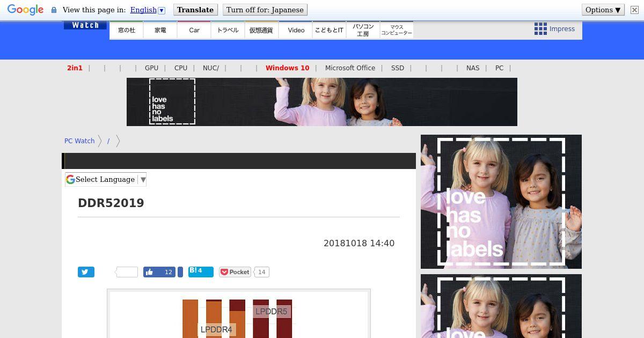Click the Hatena bookmark B! button
644x338 pixels.
coord(201,271)
